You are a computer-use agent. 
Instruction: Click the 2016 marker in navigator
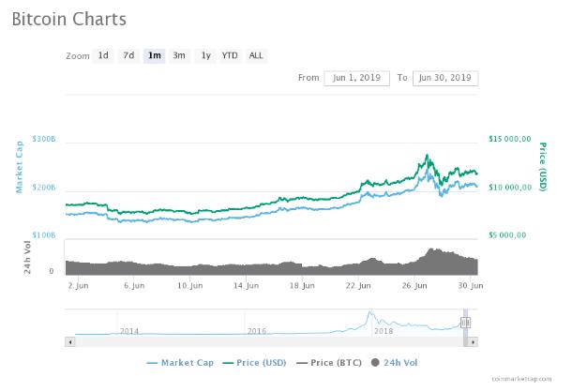(257, 331)
